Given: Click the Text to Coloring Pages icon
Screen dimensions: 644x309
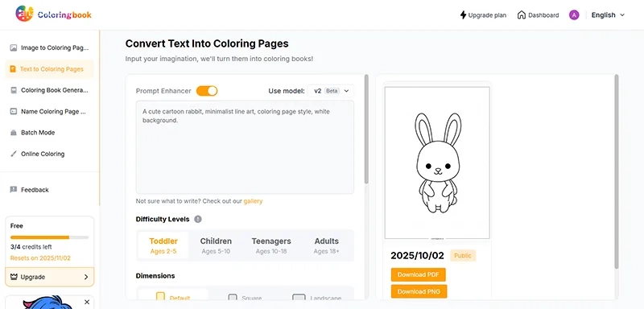Looking at the screenshot, I should (x=13, y=69).
